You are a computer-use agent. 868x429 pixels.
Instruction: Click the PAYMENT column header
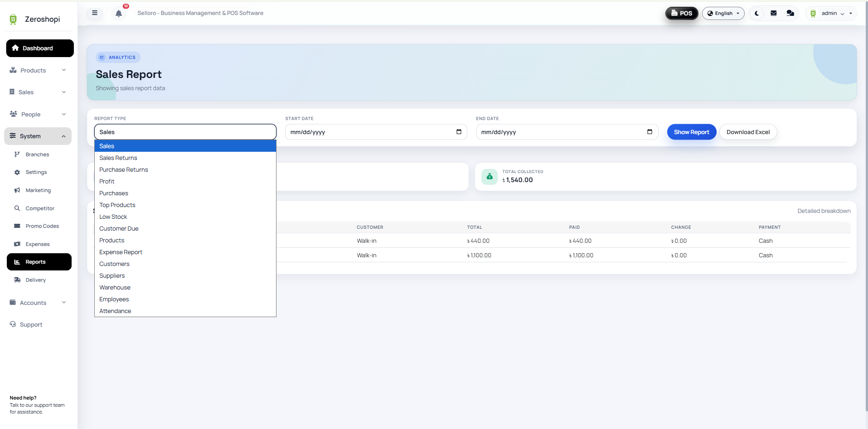pyautogui.click(x=770, y=227)
